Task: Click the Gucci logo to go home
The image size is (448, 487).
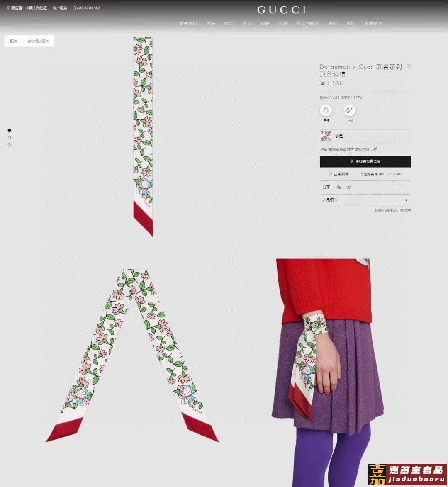Action: pyautogui.click(x=282, y=10)
